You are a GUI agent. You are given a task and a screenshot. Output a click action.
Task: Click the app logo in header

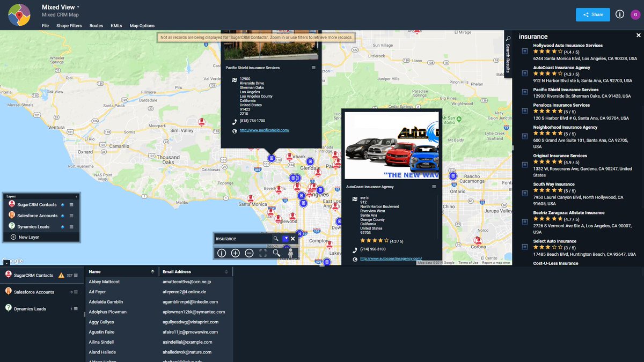[x=19, y=14]
